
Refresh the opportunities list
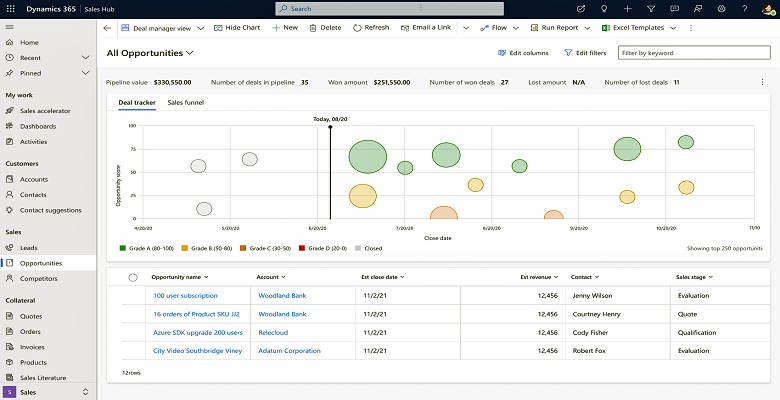point(371,28)
